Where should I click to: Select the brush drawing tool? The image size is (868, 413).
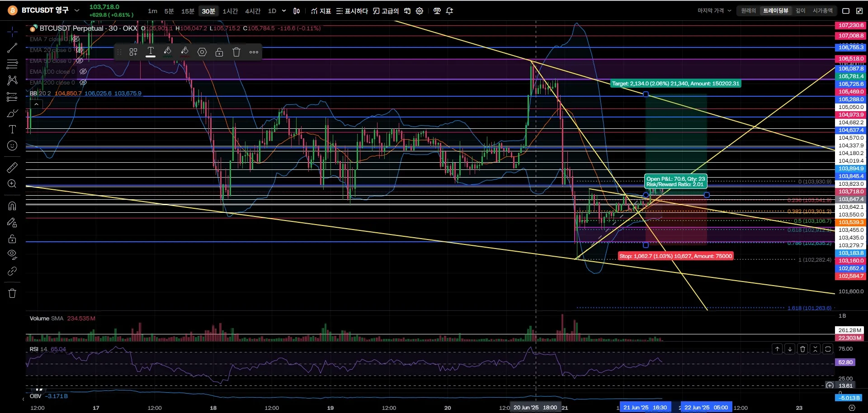12,113
